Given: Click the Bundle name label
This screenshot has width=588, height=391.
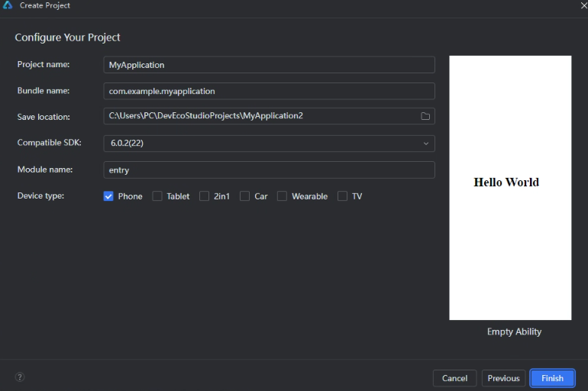Looking at the screenshot, I should (43, 91).
